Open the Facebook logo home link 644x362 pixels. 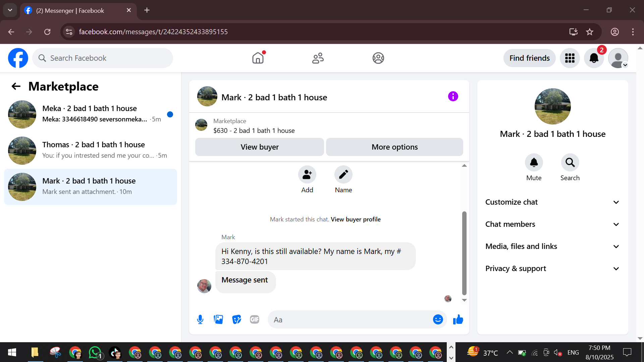(x=18, y=58)
